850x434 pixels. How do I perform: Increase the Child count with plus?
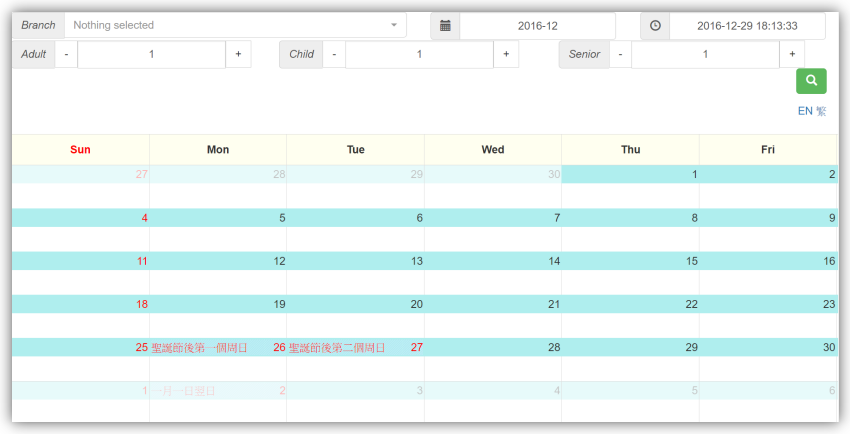(x=506, y=54)
